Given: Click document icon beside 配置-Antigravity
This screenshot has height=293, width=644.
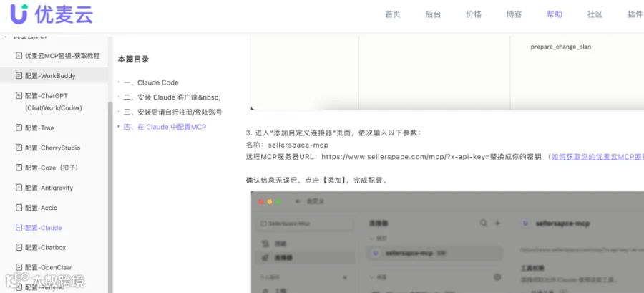Looking at the screenshot, I should tap(19, 188).
